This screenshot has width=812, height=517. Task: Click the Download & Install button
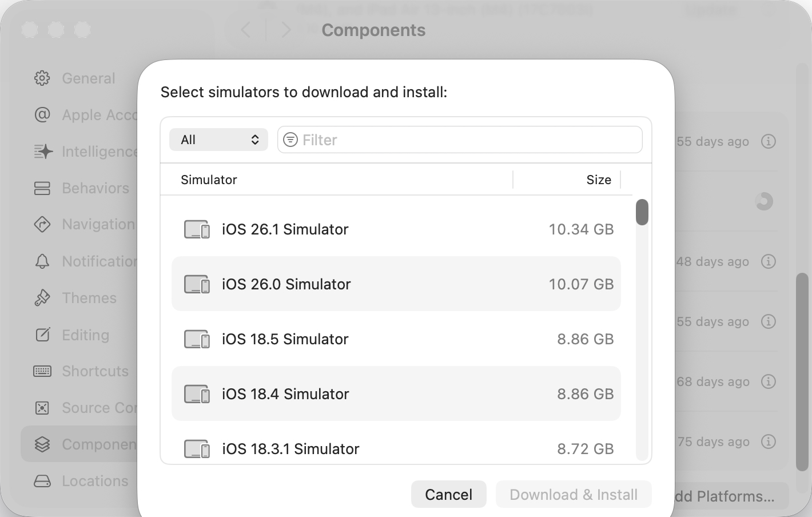(573, 494)
